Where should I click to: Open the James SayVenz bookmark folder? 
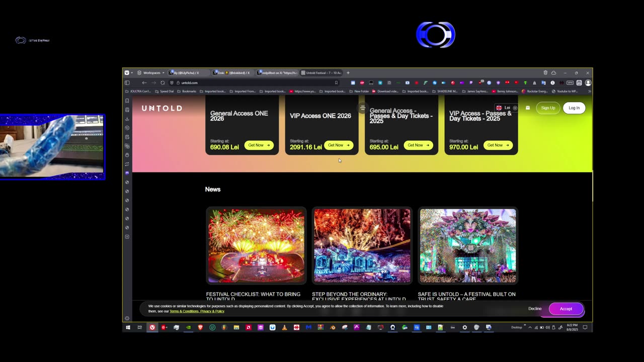474,92
